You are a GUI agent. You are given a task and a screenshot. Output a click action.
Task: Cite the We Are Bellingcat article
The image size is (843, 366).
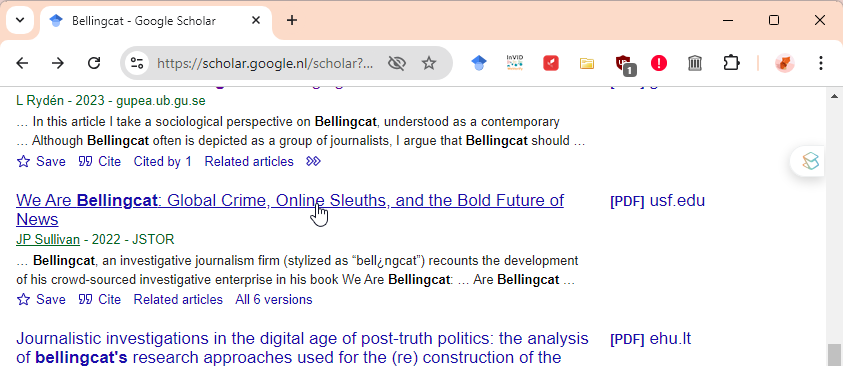100,299
